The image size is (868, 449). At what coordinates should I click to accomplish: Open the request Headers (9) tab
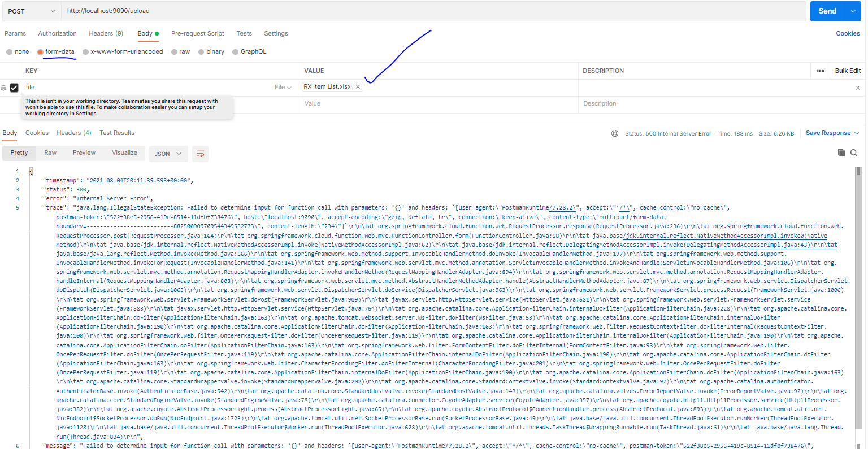point(106,33)
